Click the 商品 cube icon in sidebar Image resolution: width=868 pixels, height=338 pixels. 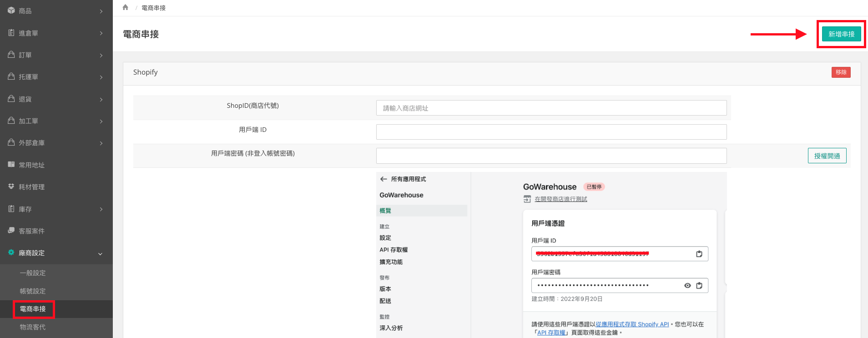11,10
